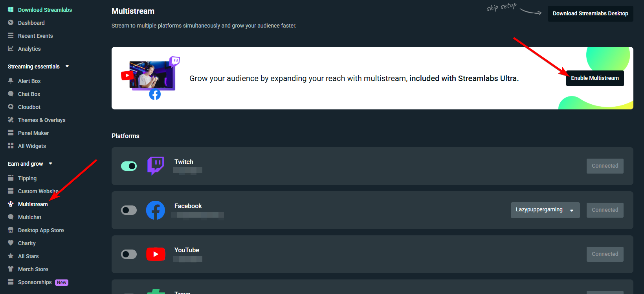Click the multistream promo banner thumbnail
The height and width of the screenshot is (294, 644).
pos(150,78)
